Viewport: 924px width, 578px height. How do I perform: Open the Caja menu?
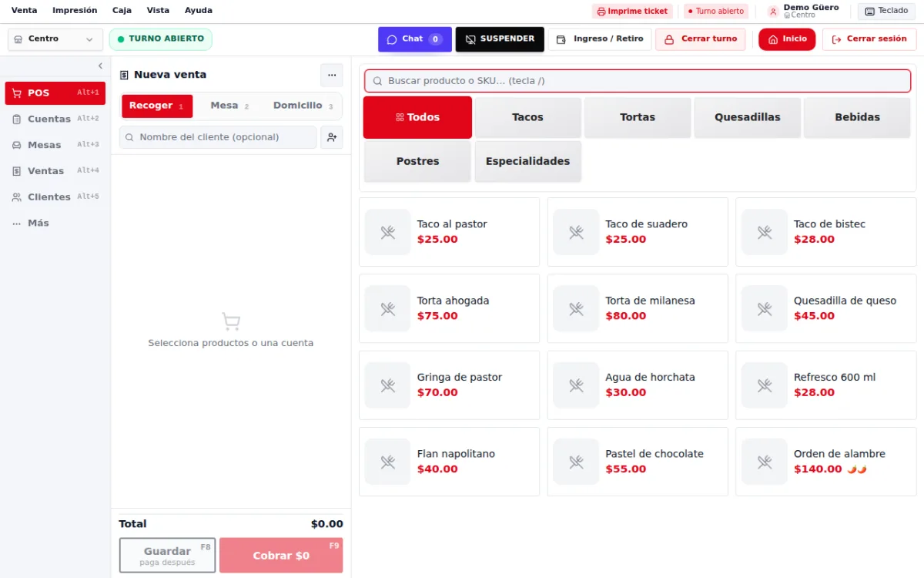coord(122,11)
